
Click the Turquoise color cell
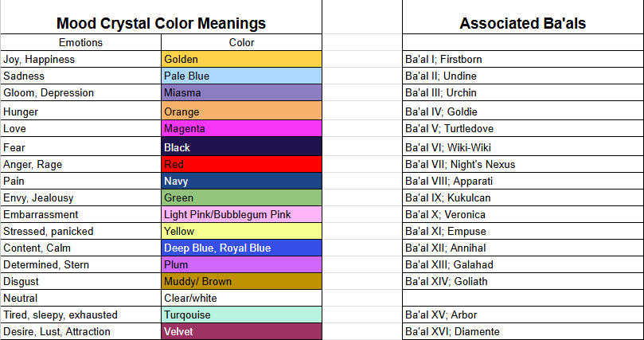[241, 315]
